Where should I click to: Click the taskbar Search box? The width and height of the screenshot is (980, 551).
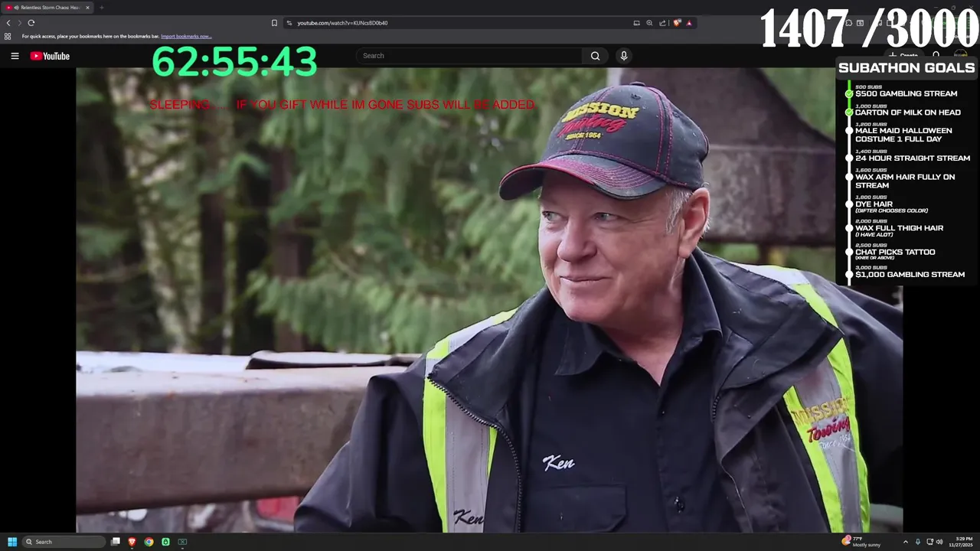(63, 542)
